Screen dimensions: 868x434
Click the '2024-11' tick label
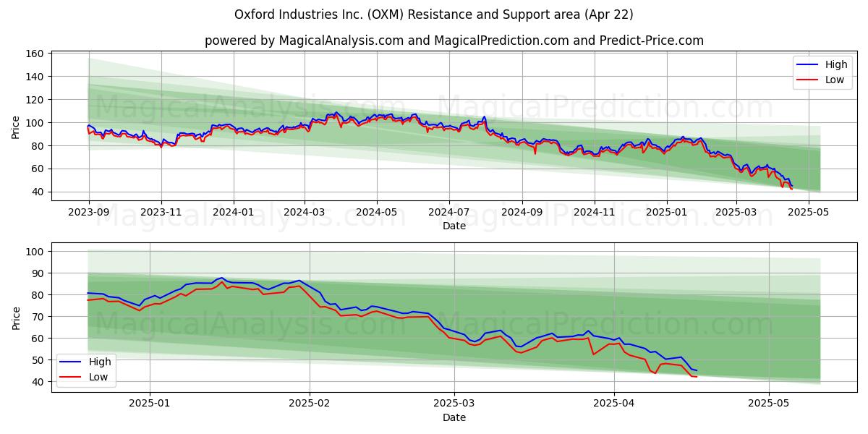tap(594, 213)
